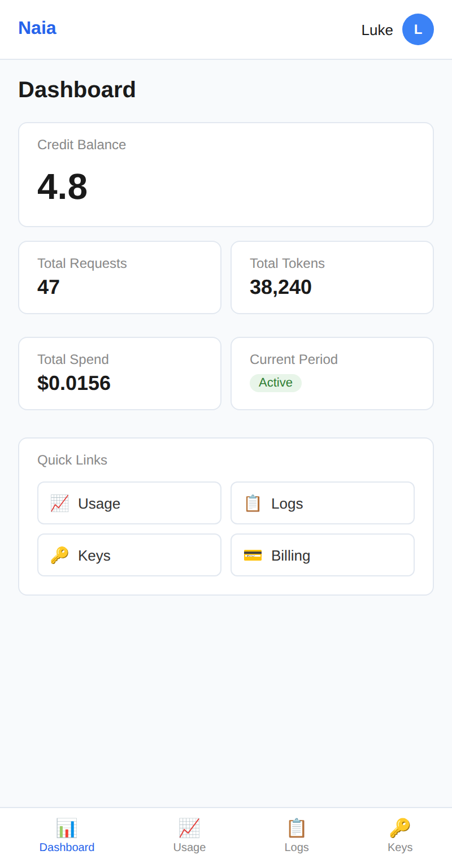Click Luke's avatar circle with letter L

(x=418, y=29)
